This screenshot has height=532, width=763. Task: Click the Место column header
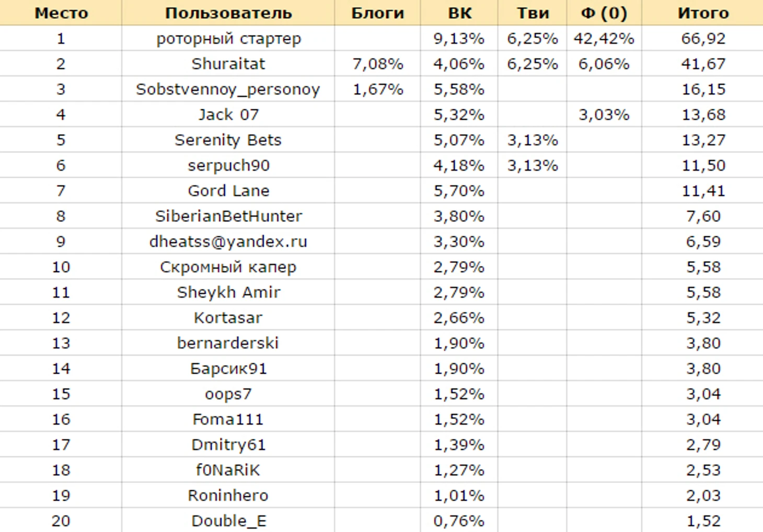pos(61,13)
